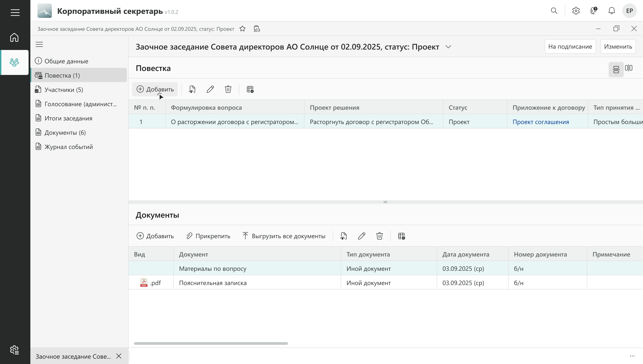Viewport: 643px width, 364px height.
Task: Switch to stacked horizontal layout view
Action: click(x=616, y=69)
